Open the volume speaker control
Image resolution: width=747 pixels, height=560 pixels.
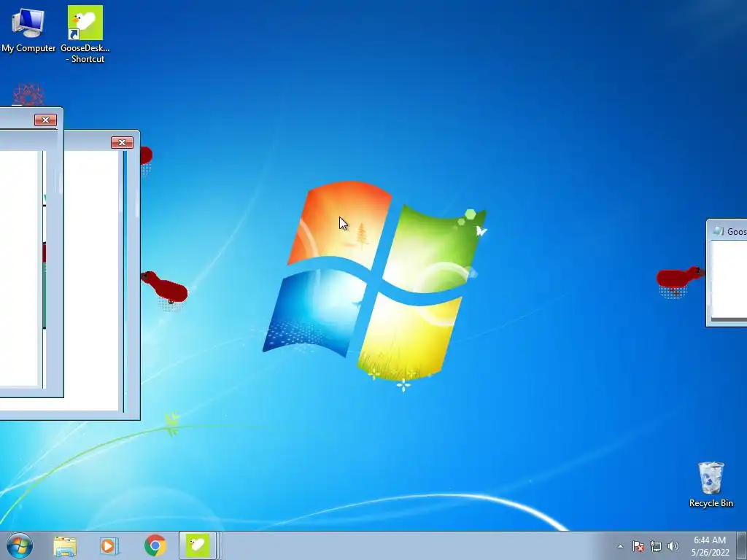tap(673, 546)
